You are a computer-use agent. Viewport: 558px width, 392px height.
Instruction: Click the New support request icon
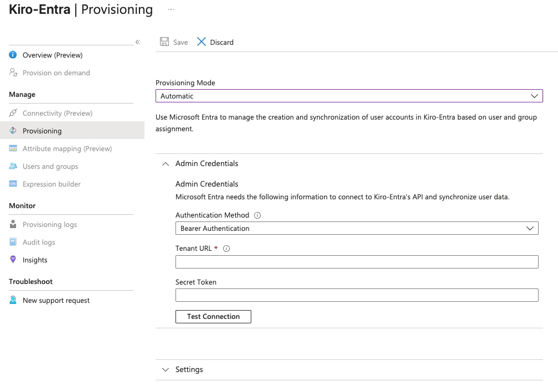click(x=13, y=300)
